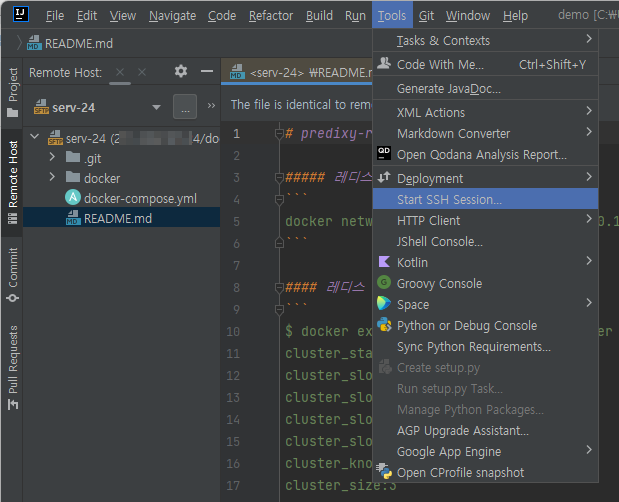Select README.md in the remote tree
This screenshot has width=619, height=502.
[x=121, y=218]
